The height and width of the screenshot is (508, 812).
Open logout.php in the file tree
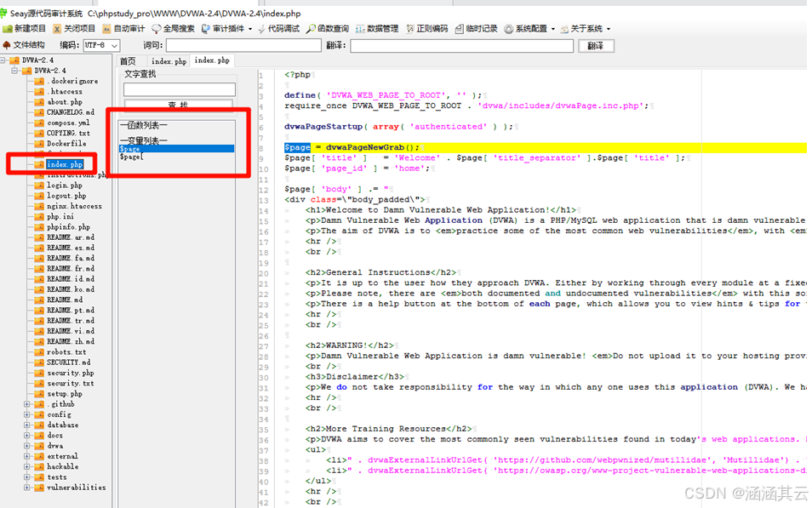point(66,196)
